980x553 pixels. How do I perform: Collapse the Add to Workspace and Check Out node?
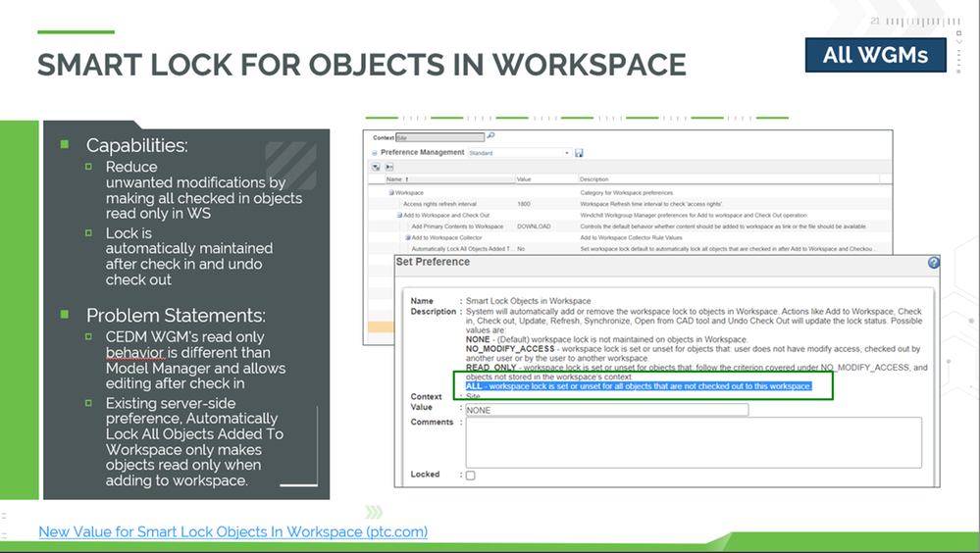[x=399, y=216]
